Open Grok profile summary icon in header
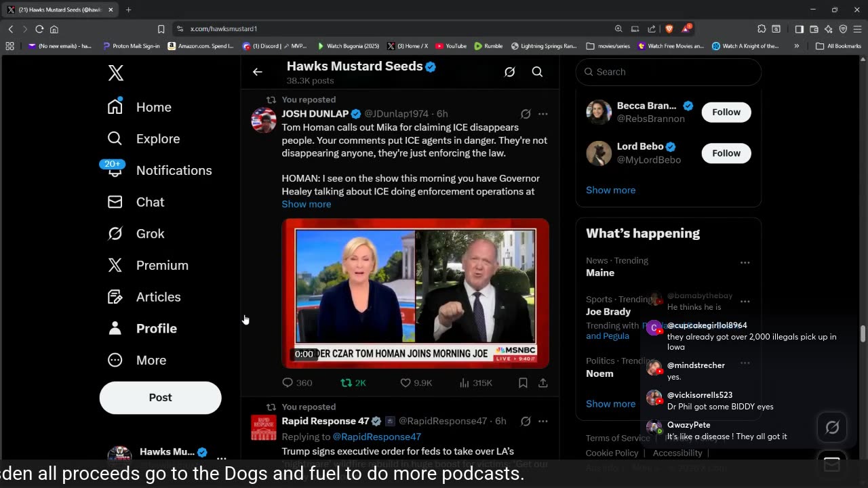The width and height of the screenshot is (868, 488). (510, 72)
